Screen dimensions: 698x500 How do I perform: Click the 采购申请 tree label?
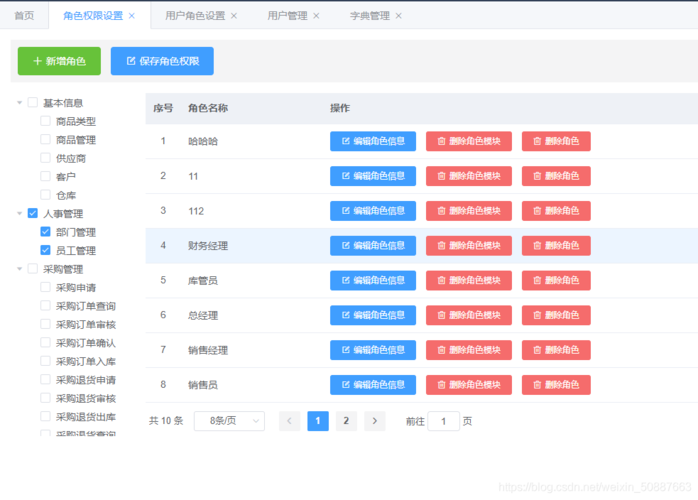point(76,288)
